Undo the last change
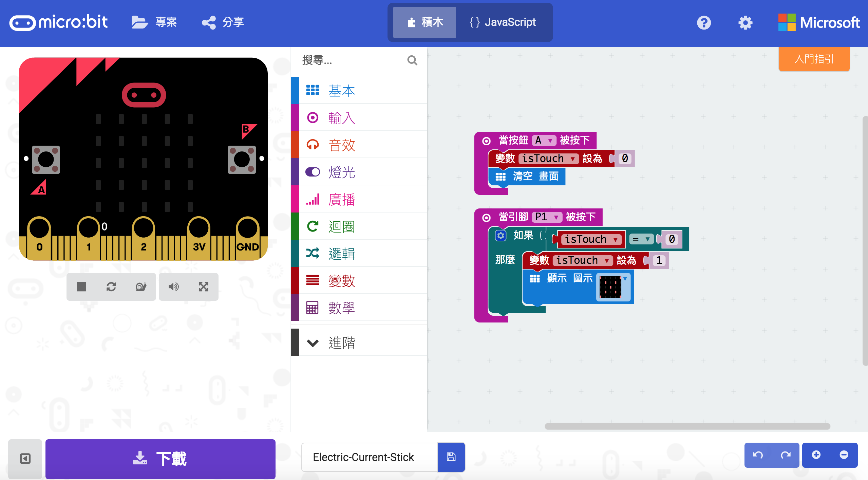 pos(758,455)
